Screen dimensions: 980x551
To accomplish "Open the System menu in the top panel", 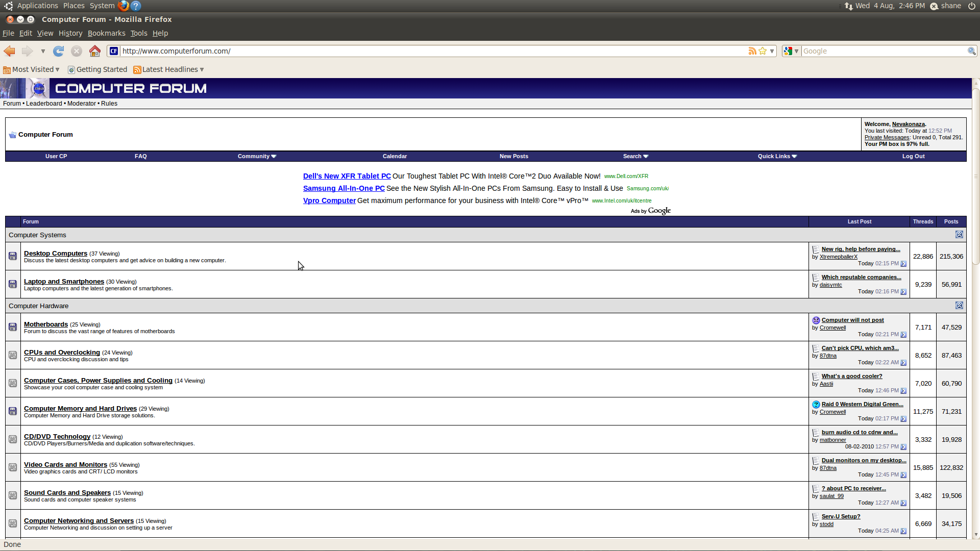I will pos(102,6).
